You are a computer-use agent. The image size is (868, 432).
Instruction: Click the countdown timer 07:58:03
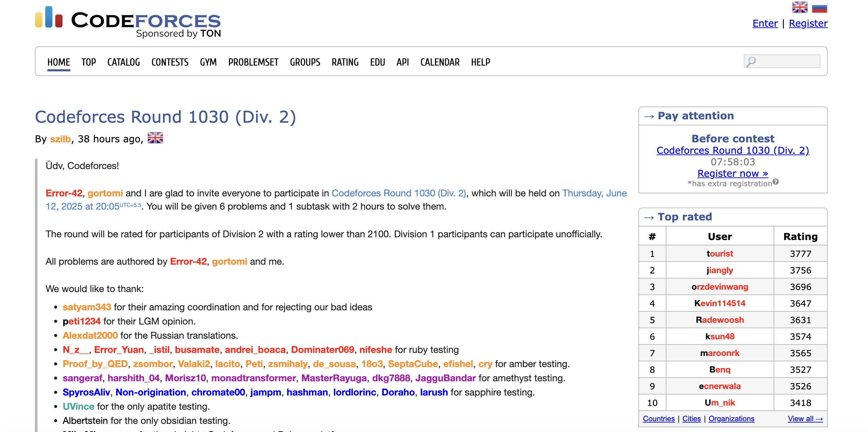click(x=733, y=162)
